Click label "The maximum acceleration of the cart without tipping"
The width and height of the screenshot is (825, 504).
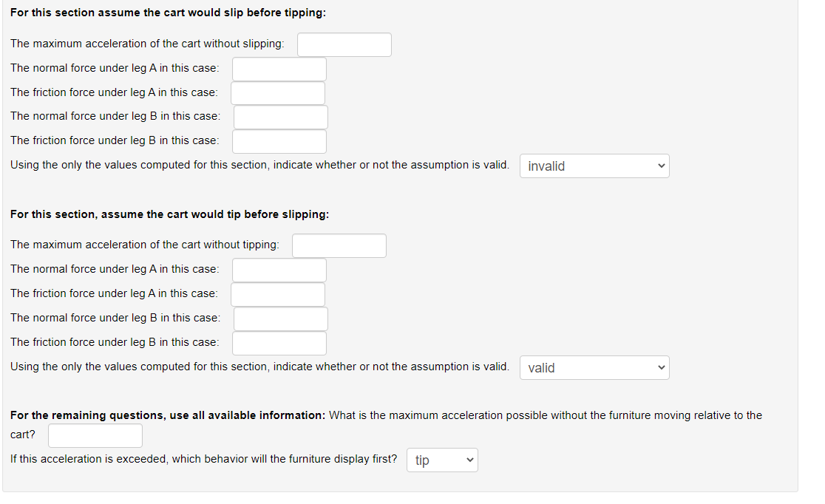coord(145,245)
